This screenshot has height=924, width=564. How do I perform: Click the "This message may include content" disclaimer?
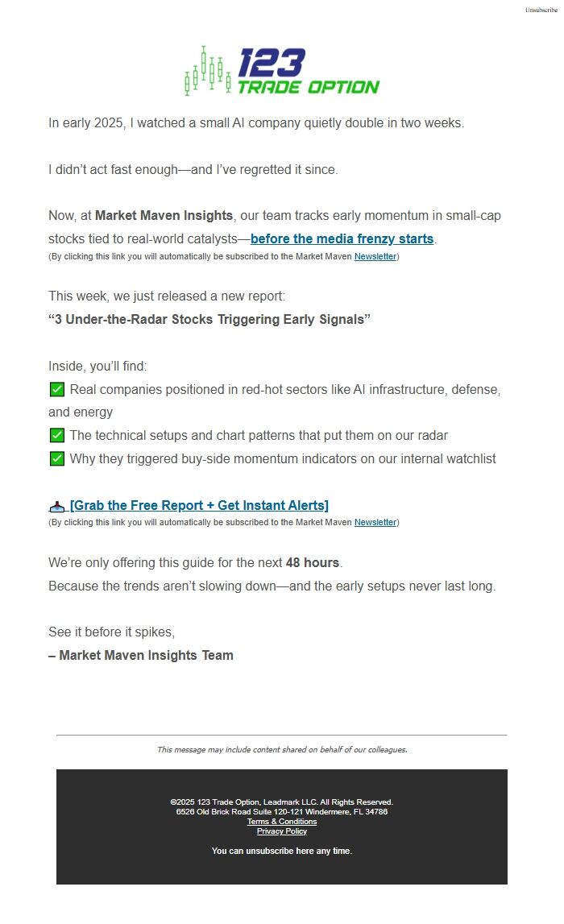point(282,750)
